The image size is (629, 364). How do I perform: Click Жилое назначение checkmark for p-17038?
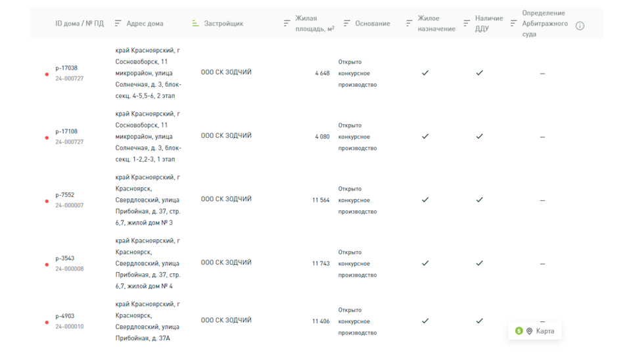[425, 73]
